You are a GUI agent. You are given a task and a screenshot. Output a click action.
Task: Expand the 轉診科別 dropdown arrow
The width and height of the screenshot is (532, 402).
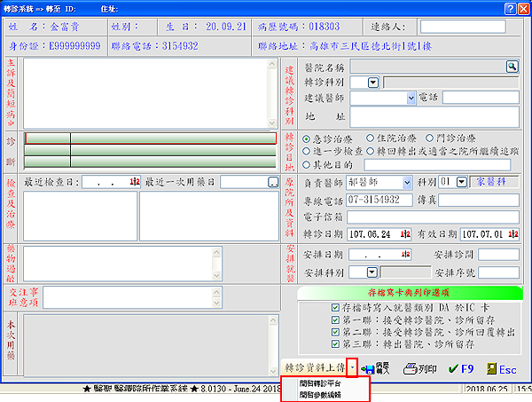(x=372, y=82)
